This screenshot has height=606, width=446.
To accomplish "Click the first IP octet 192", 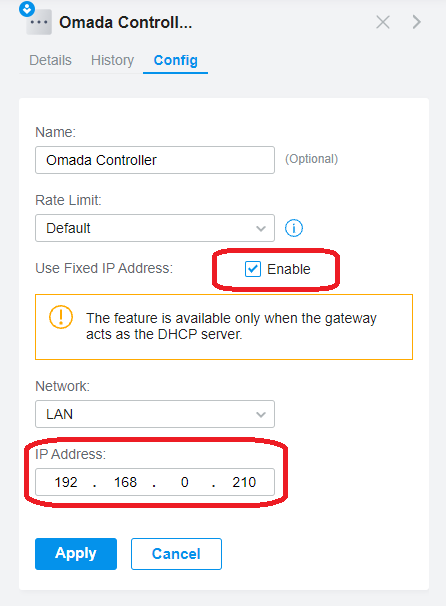I will [66, 482].
